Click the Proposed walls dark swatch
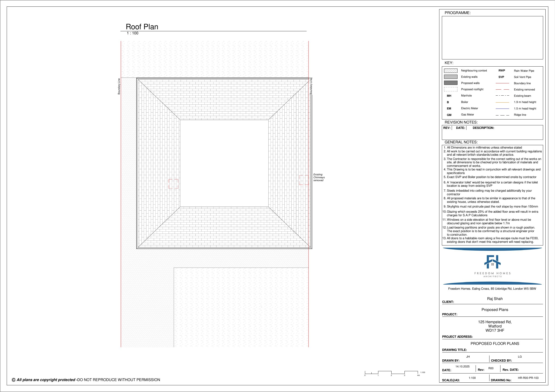 (451, 83)
